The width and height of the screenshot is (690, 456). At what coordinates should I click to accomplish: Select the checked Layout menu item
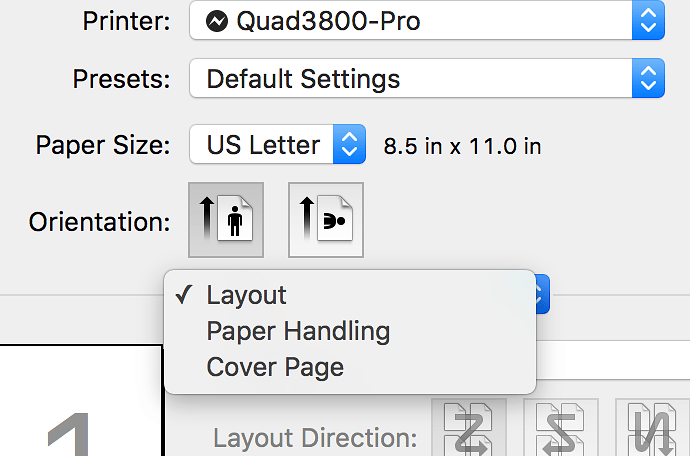pyautogui.click(x=247, y=295)
